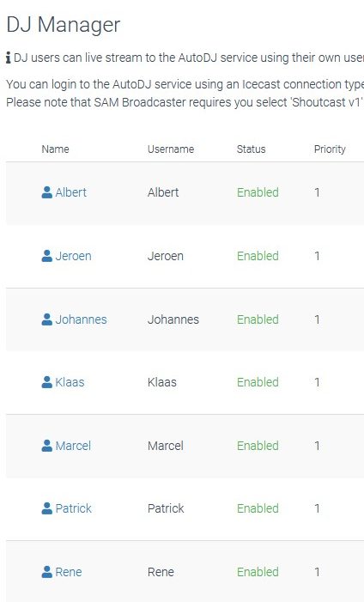This screenshot has height=602, width=364.
Task: Click the user icon beside Marcel
Action: [x=47, y=446]
